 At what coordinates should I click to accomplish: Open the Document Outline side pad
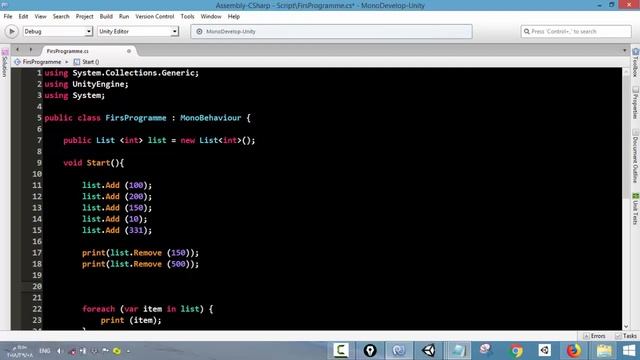click(635, 156)
